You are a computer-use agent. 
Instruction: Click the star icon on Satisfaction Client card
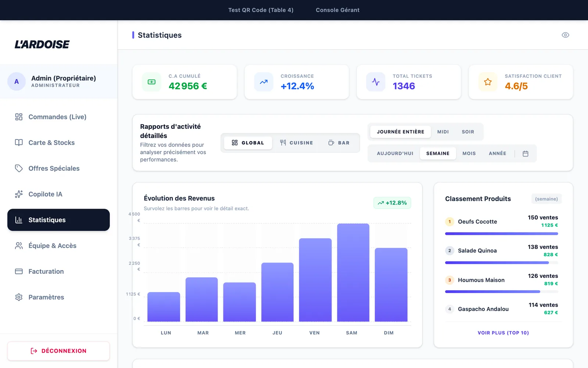point(488,82)
